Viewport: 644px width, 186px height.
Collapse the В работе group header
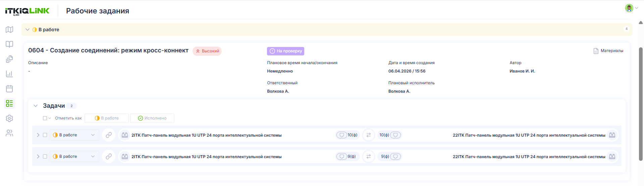tap(28, 30)
